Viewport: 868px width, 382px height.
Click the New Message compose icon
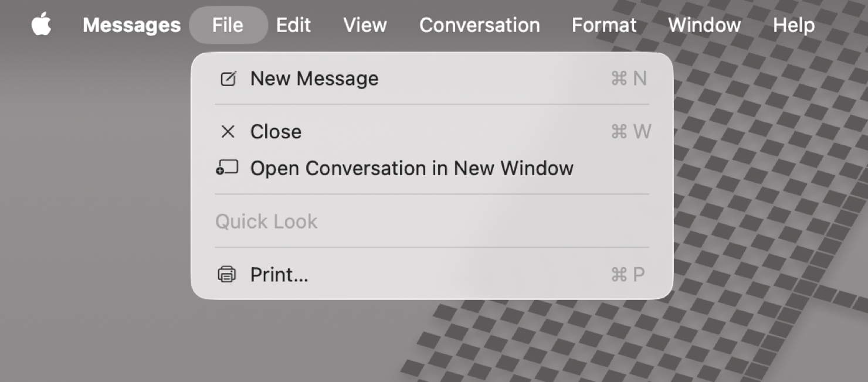[228, 78]
